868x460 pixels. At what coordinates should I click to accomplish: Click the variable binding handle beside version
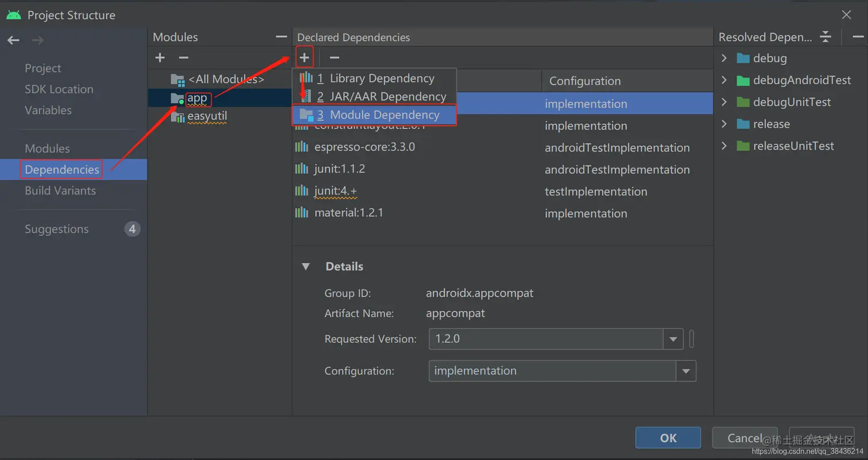point(692,339)
